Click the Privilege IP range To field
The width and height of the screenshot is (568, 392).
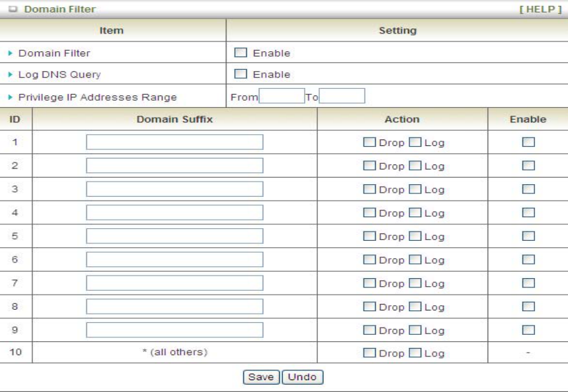coord(342,97)
